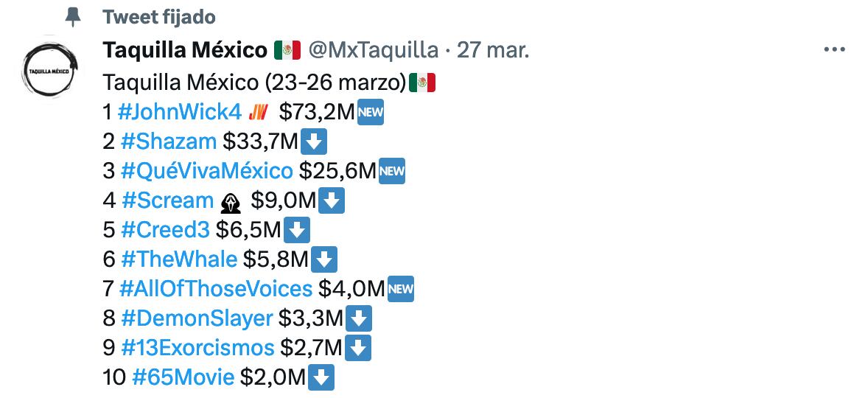868x398 pixels.
Task: Open the #13Exorcismos hashtag
Action: [x=196, y=348]
